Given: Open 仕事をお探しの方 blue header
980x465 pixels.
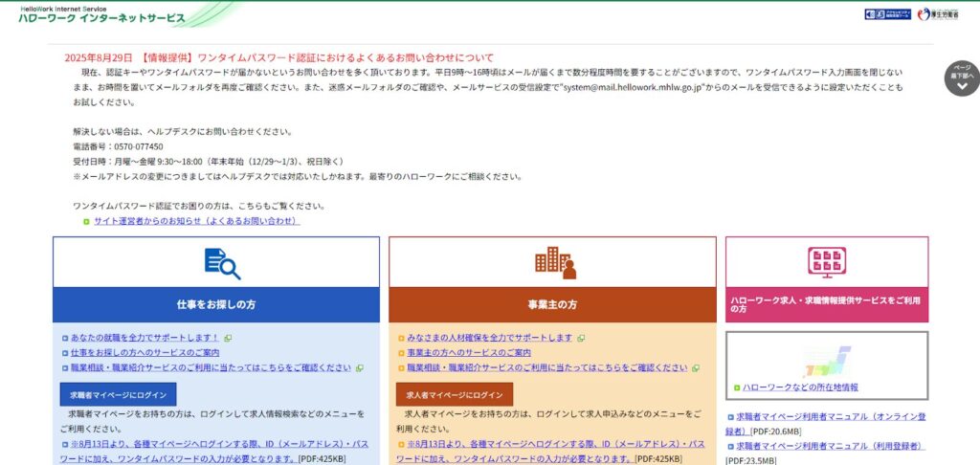Looking at the screenshot, I should 216,304.
